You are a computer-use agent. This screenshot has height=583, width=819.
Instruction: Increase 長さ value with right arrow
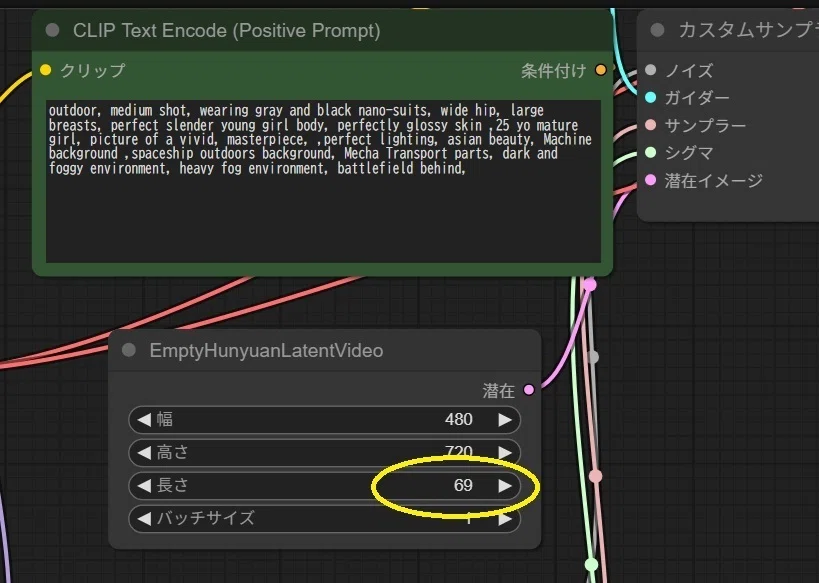click(x=505, y=485)
